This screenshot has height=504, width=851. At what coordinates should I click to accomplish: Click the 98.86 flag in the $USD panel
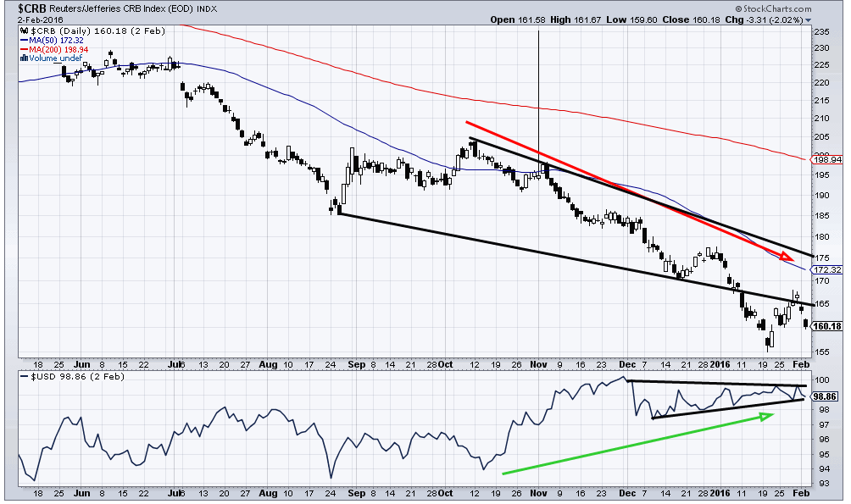[826, 396]
